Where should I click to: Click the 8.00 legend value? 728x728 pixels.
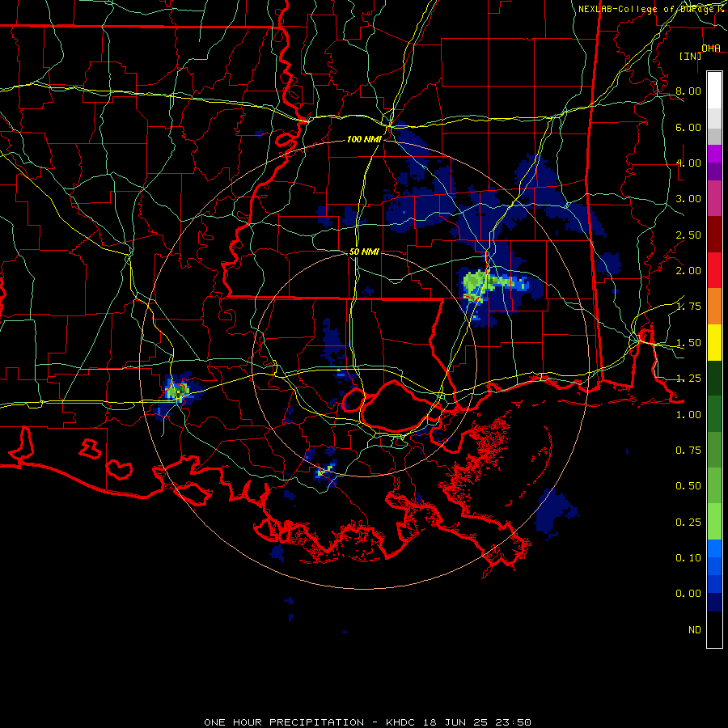[688, 91]
